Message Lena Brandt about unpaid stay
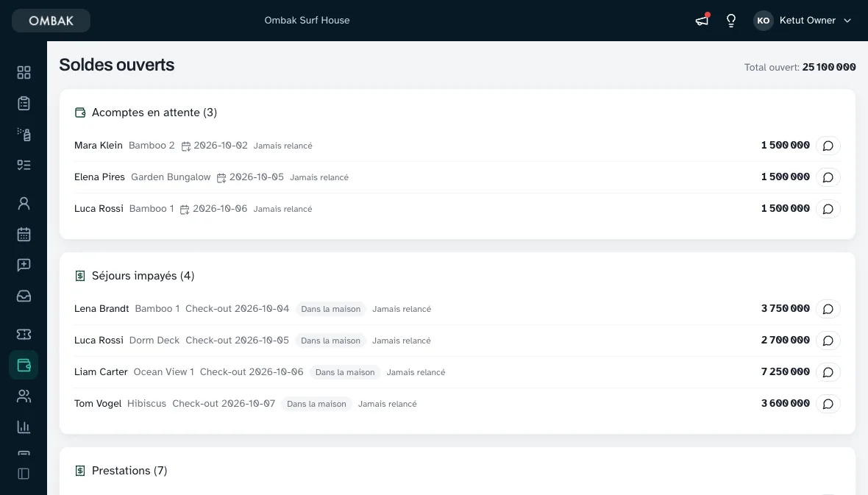 [x=828, y=309]
